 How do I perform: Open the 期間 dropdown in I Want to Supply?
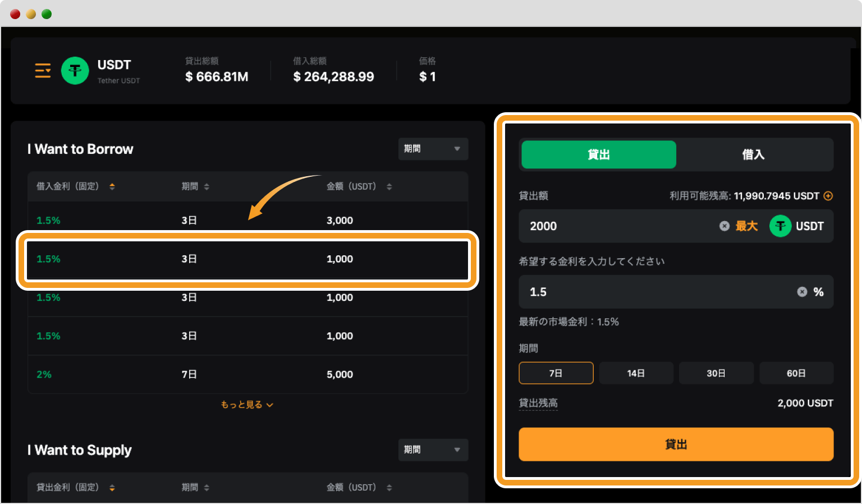[433, 450]
